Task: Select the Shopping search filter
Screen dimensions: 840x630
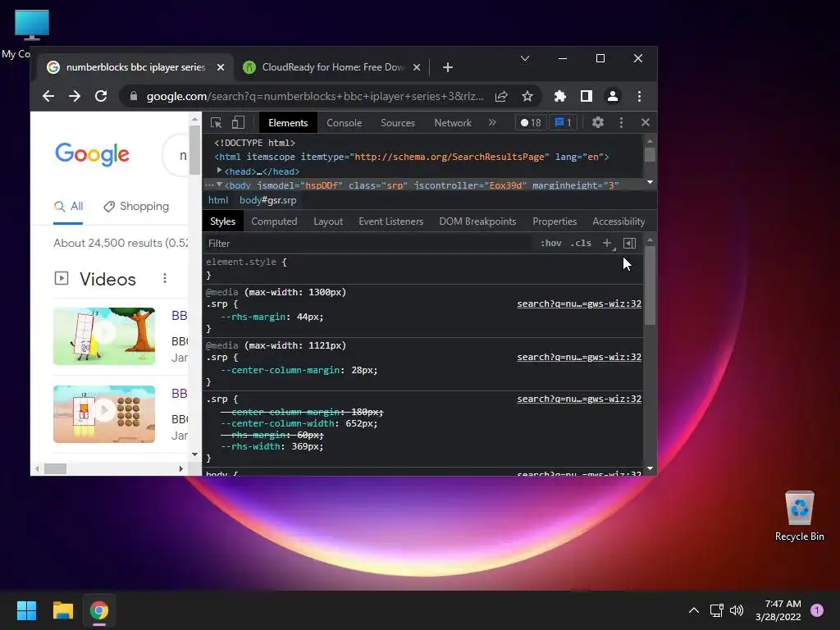Action: pyautogui.click(x=137, y=206)
